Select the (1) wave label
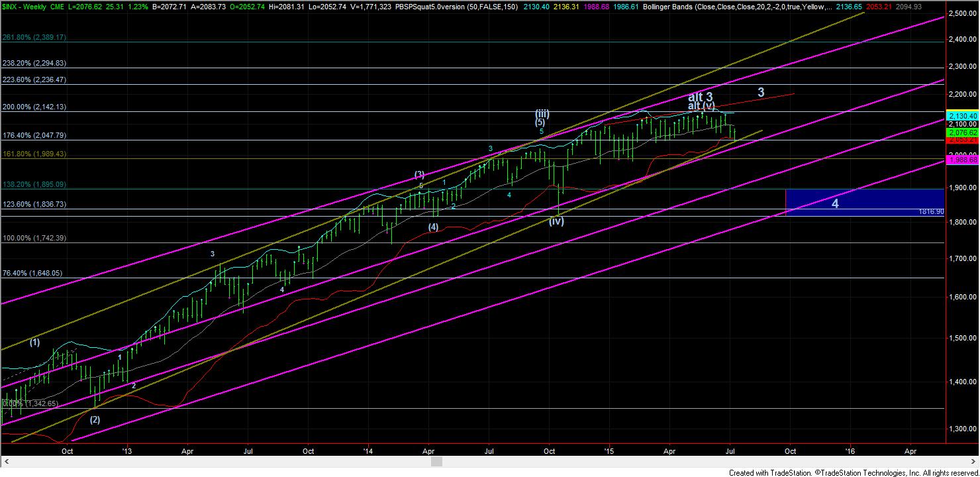This screenshot has width=980, height=477. coord(34,343)
